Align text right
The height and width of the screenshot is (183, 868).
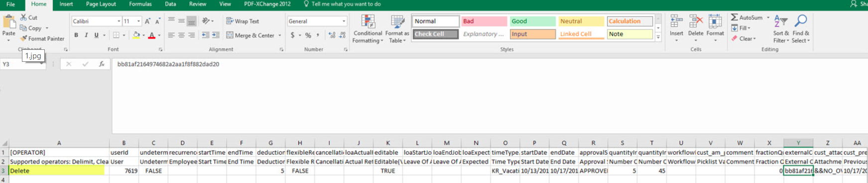[191, 35]
